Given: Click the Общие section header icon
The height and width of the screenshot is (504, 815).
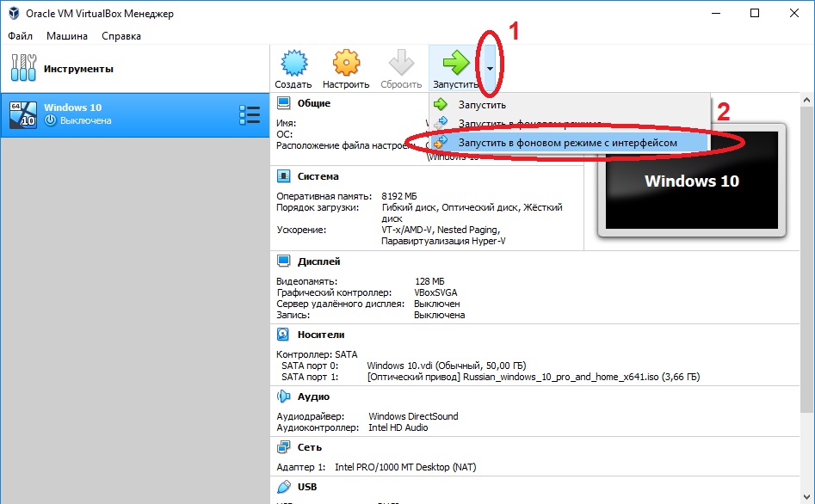Looking at the screenshot, I should tap(283, 103).
